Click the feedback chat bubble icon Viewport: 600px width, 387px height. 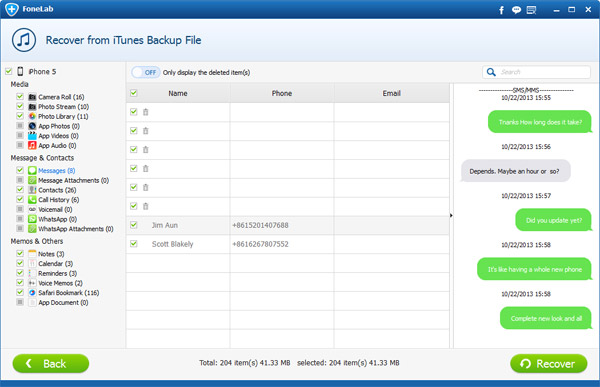516,10
